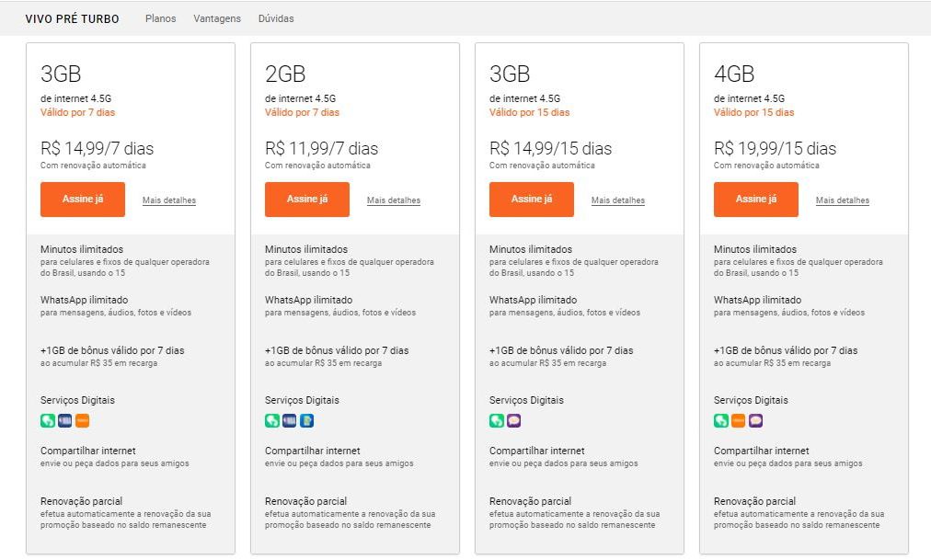Image resolution: width=931 pixels, height=560 pixels.
Task: Open the Dúvidas tab
Action: (275, 18)
